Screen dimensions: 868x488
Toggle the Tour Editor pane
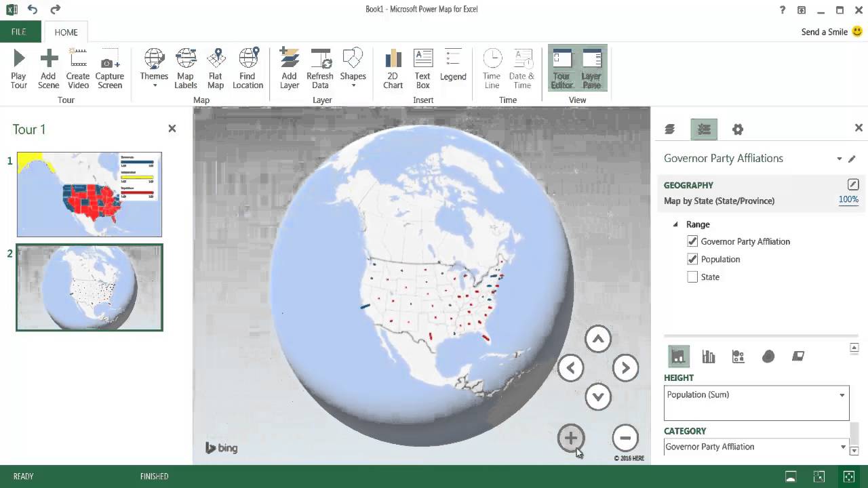pos(562,69)
